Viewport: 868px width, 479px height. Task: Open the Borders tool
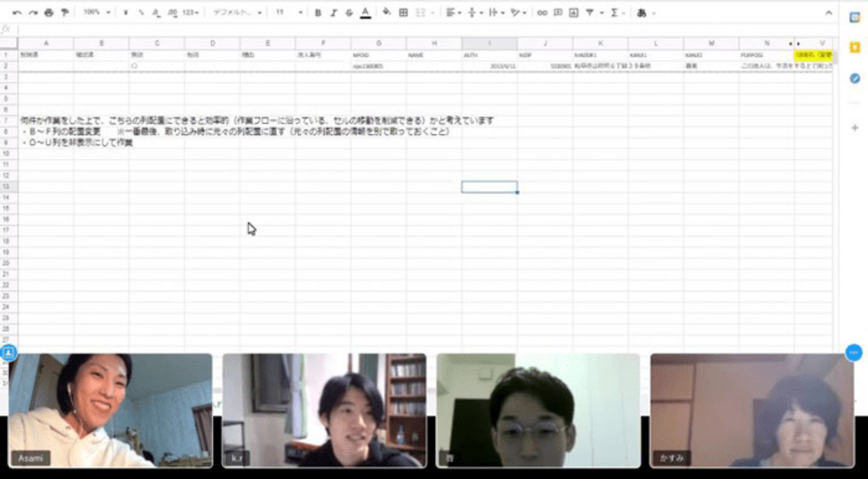tap(403, 13)
